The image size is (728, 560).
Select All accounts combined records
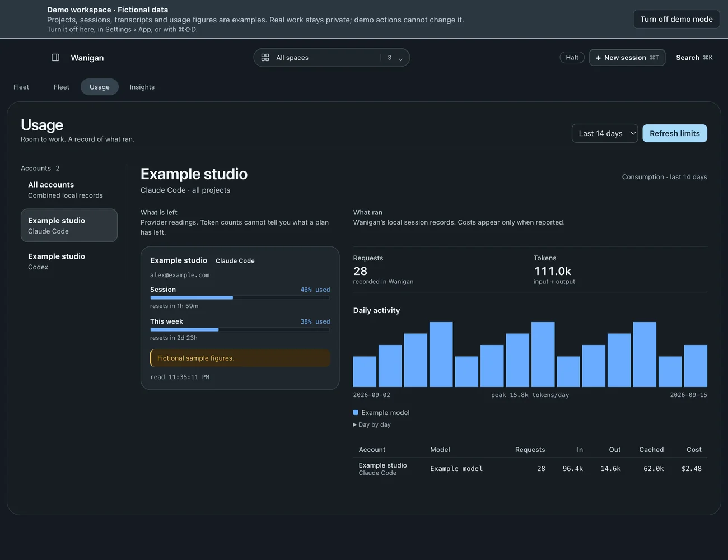(x=69, y=190)
